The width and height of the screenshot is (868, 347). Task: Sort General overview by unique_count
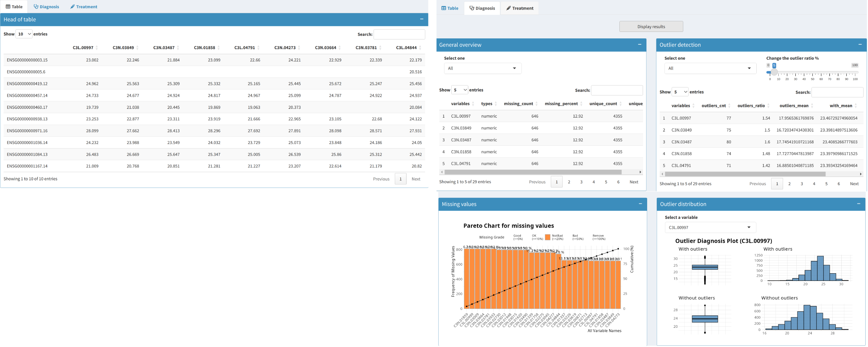605,104
